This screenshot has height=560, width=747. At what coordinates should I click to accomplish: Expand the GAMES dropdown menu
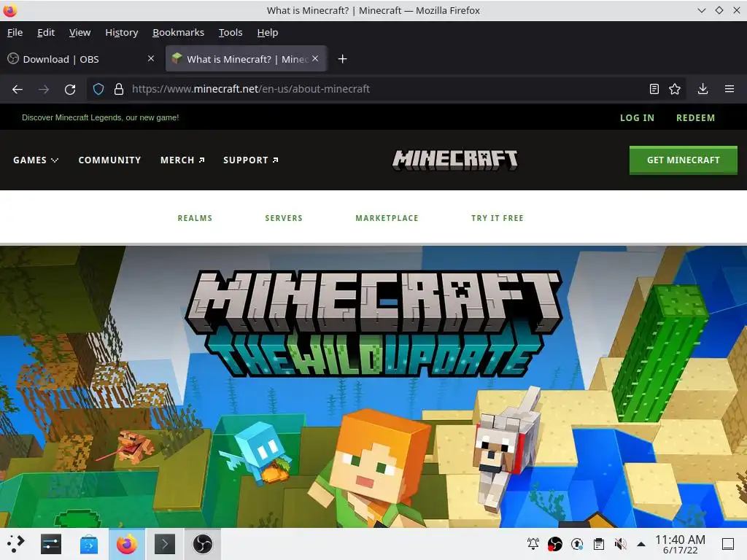pyautogui.click(x=36, y=160)
